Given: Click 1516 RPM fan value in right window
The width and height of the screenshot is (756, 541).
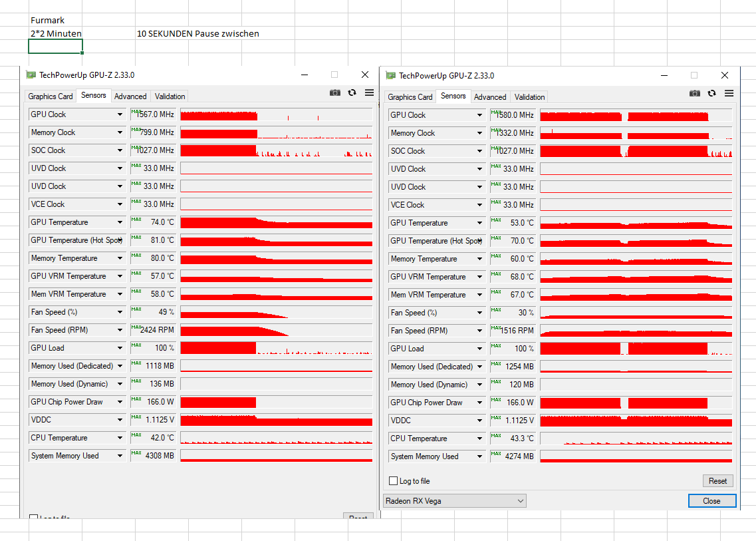Looking at the screenshot, I should (513, 331).
